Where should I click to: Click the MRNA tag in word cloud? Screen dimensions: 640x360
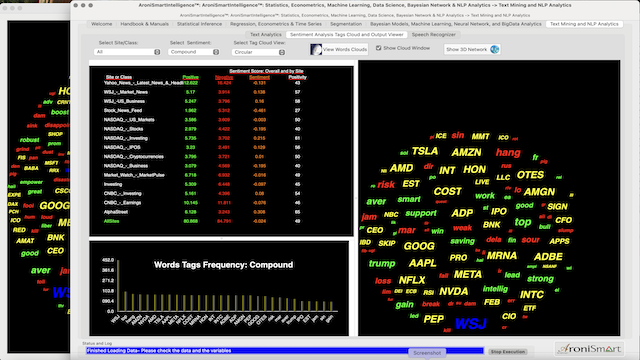[x=502, y=256]
